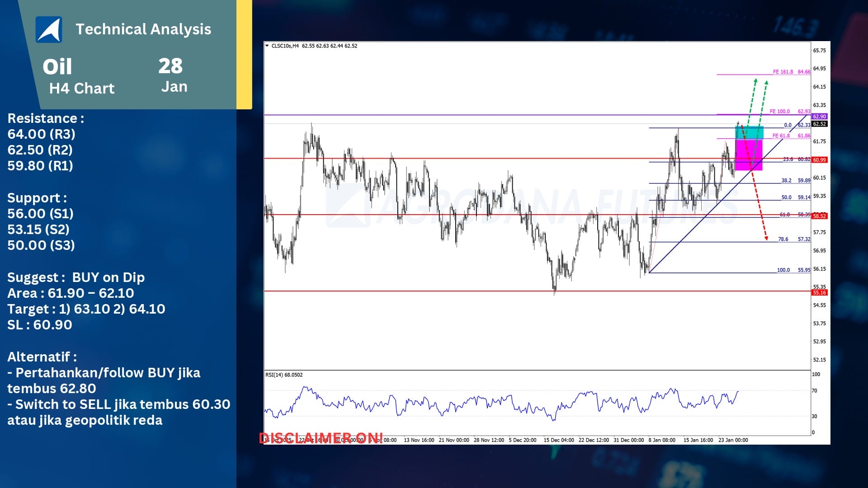Click the black 62.52 current price tag
This screenshot has height=488, width=868.
[819, 124]
